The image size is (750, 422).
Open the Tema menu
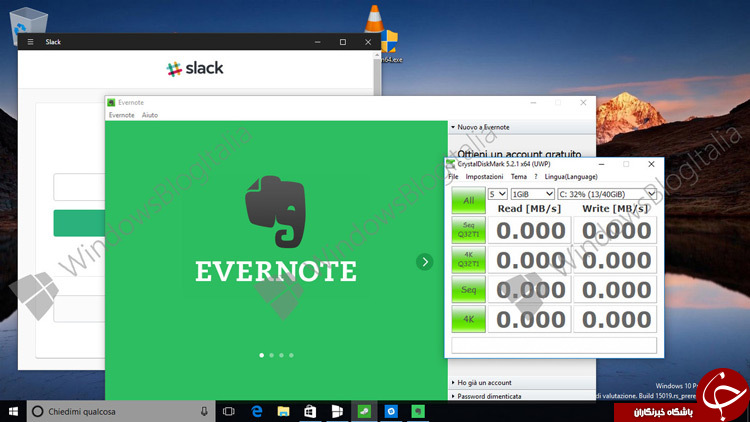(x=518, y=177)
